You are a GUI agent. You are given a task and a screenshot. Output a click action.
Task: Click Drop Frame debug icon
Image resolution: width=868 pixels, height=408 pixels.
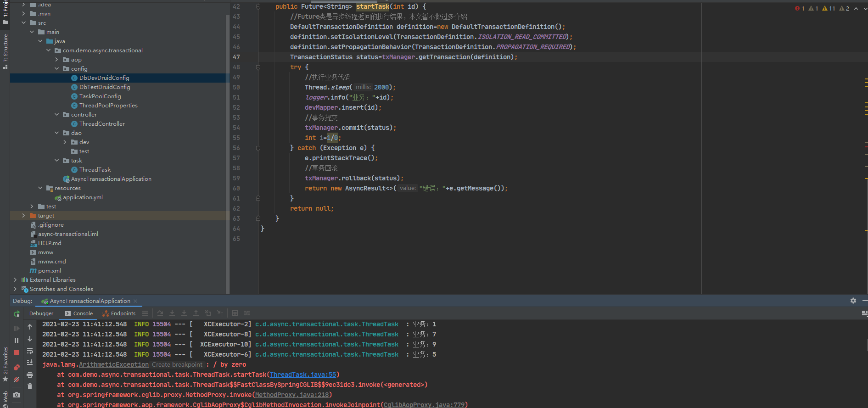[x=208, y=313]
